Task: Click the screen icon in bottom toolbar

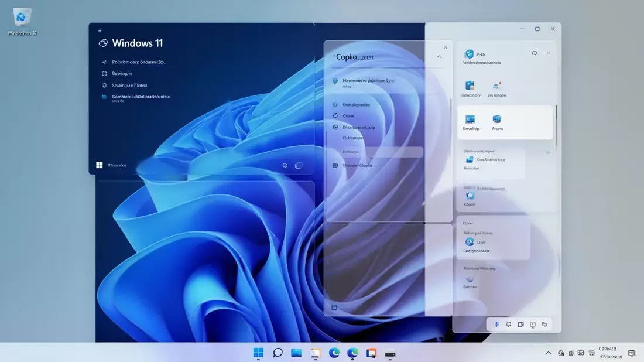Action: click(x=533, y=325)
